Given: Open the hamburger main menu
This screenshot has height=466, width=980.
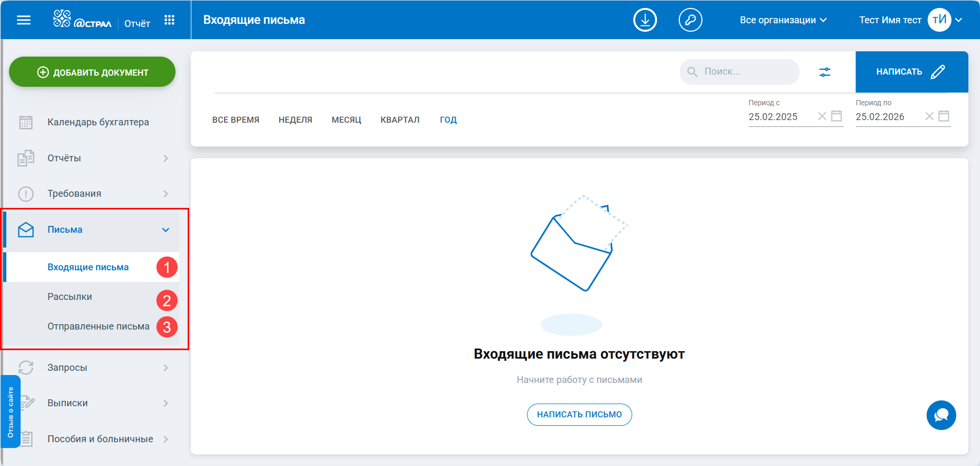Looking at the screenshot, I should pos(24,20).
